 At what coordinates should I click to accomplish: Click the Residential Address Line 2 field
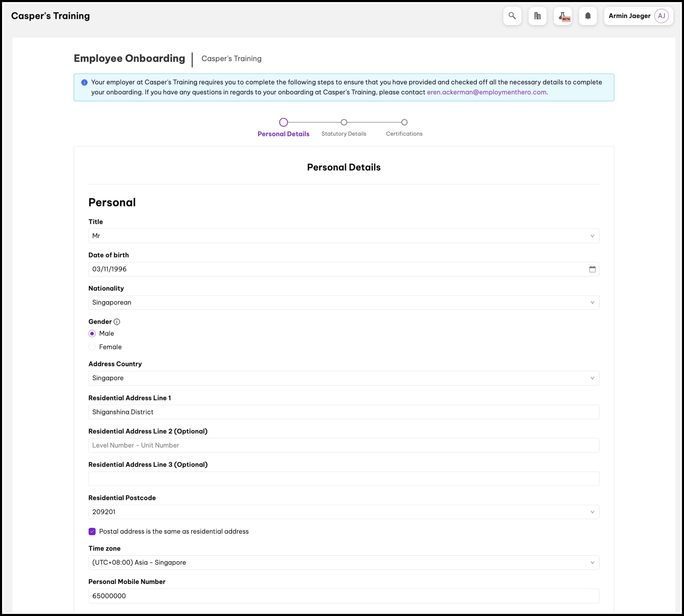(x=343, y=445)
